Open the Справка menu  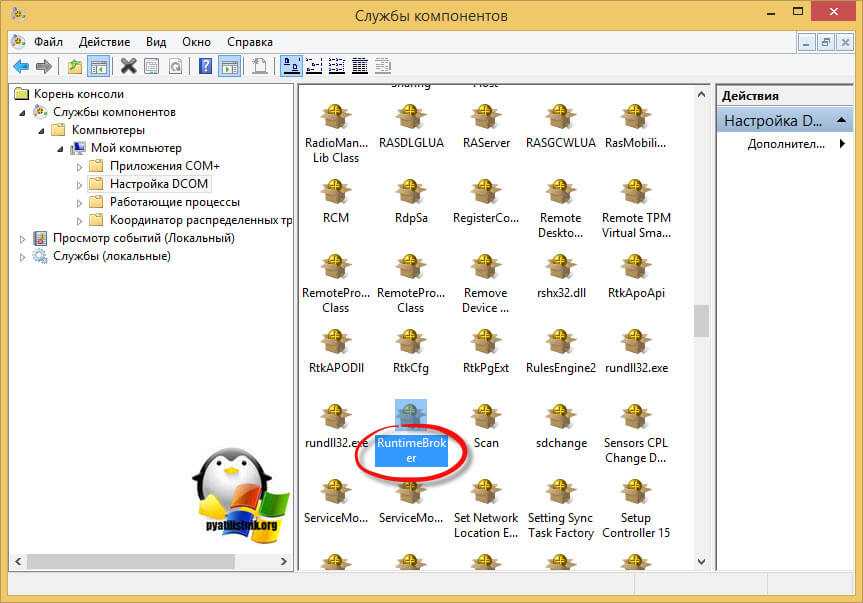[249, 42]
